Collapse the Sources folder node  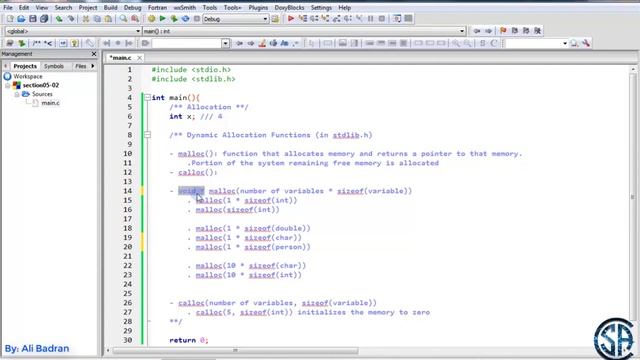click(17, 94)
